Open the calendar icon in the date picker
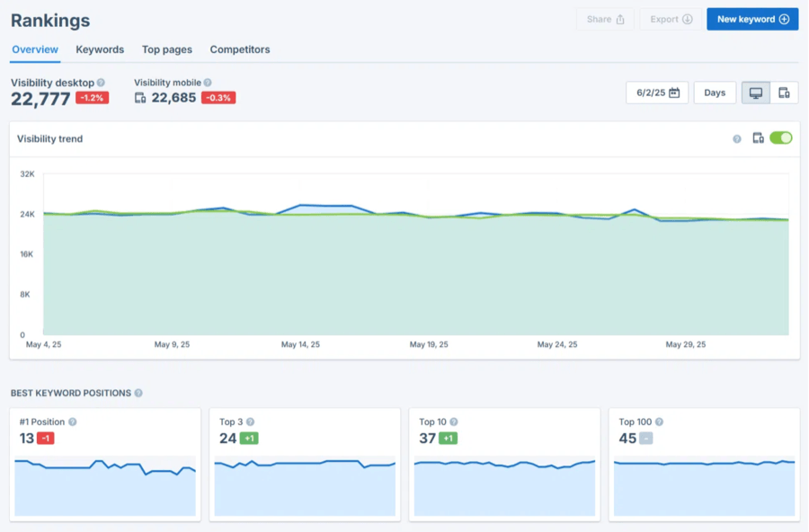This screenshot has height=532, width=809. click(673, 92)
